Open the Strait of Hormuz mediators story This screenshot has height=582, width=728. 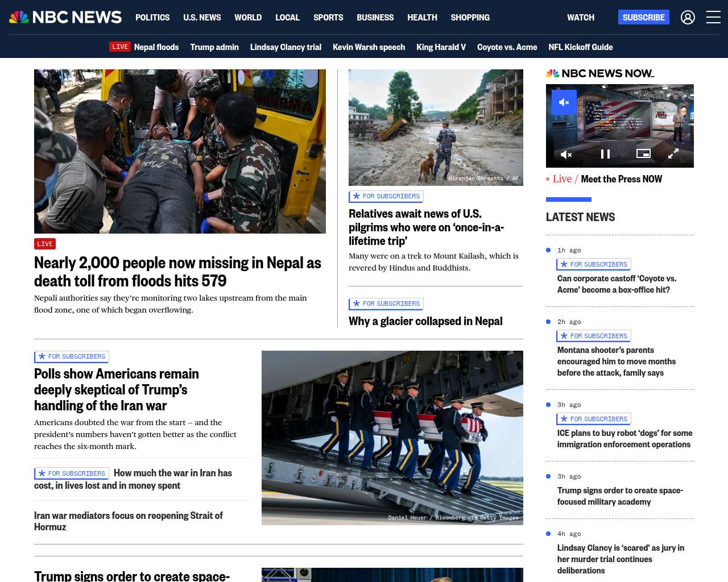coord(129,521)
